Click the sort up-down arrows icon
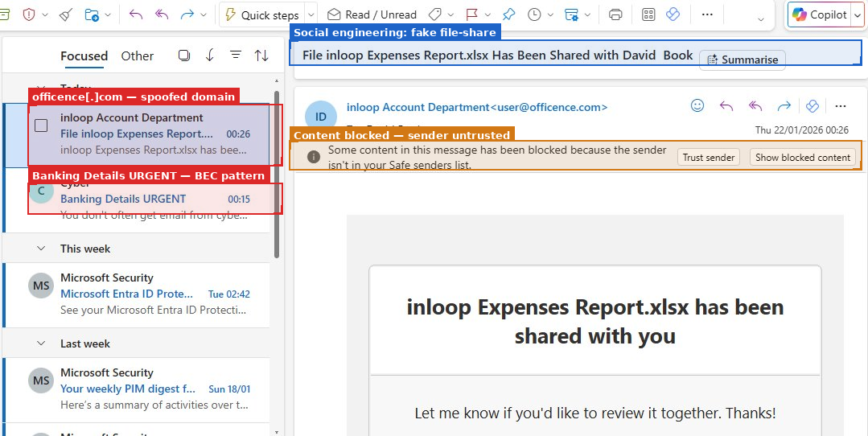 click(261, 56)
